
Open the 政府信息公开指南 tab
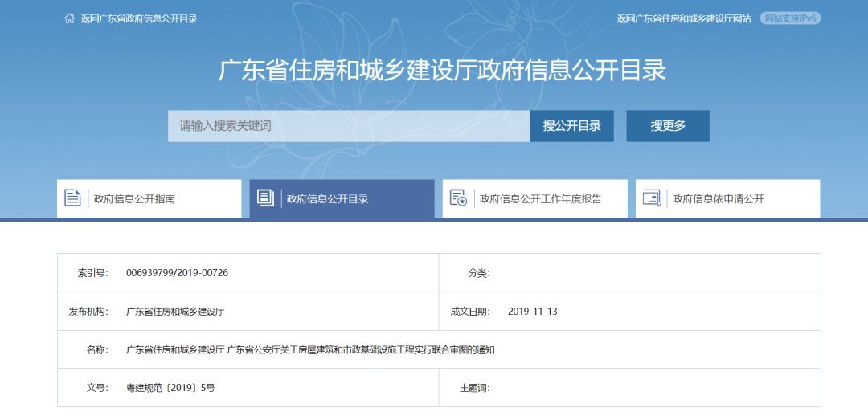[149, 198]
